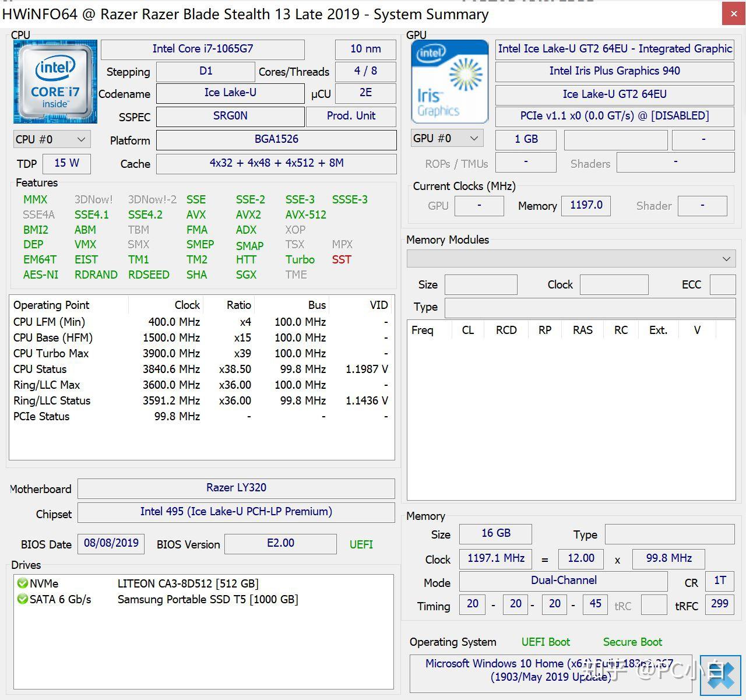Click the blue icon button beside the Operating System box
Image resolution: width=746 pixels, height=700 pixels.
point(720,675)
